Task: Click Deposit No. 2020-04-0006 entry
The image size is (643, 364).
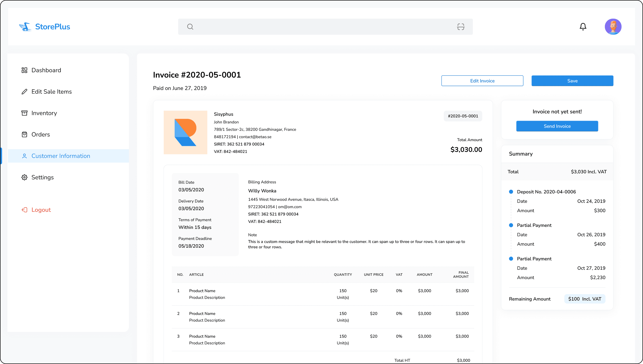Action: (x=546, y=192)
